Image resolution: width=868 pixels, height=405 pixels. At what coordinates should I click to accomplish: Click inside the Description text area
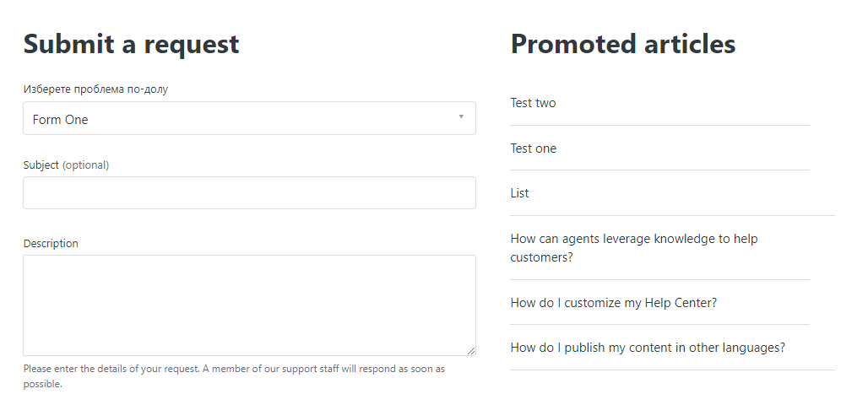pyautogui.click(x=249, y=305)
